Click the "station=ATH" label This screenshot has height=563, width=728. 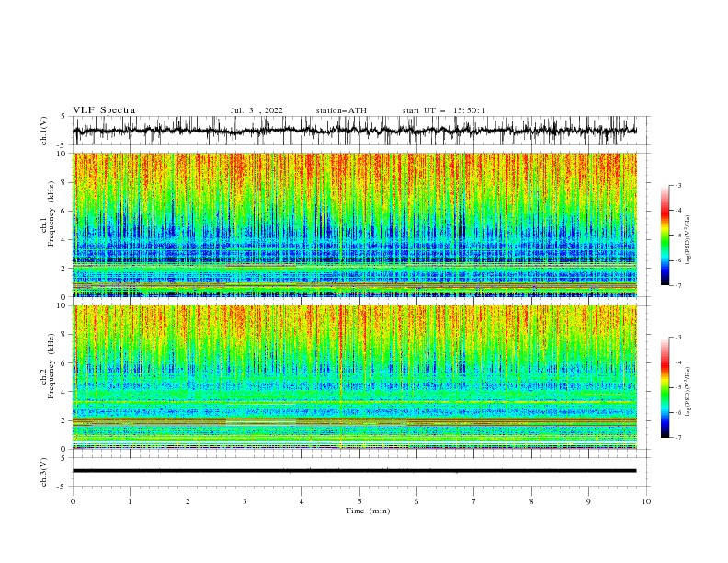[341, 110]
